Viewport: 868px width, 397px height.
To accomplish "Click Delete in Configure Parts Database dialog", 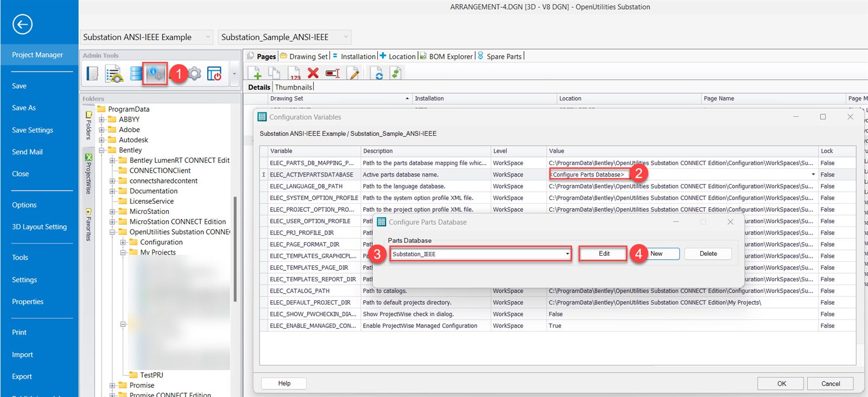I will click(x=708, y=254).
